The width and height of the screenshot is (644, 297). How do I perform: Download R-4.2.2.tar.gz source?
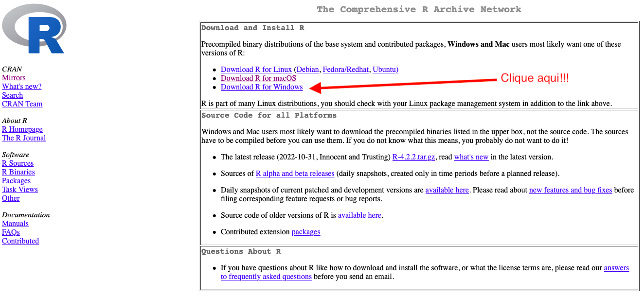[x=414, y=157]
